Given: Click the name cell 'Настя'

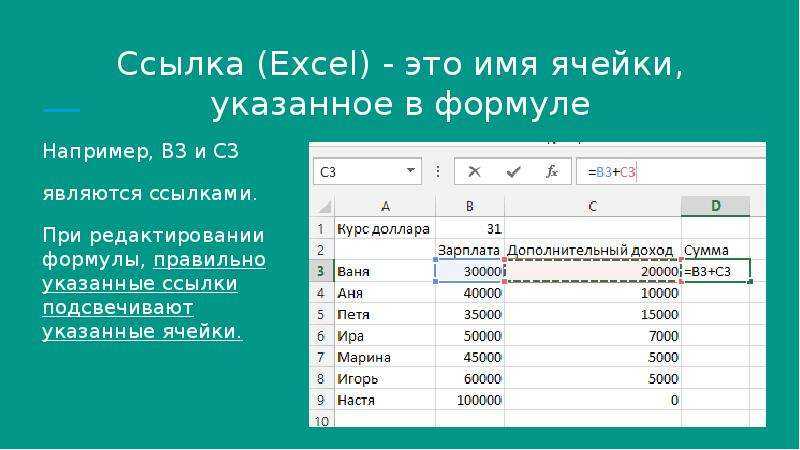Looking at the screenshot, I should [385, 400].
